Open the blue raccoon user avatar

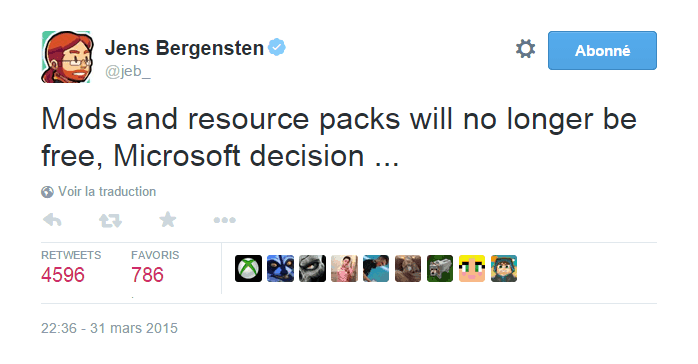click(280, 268)
